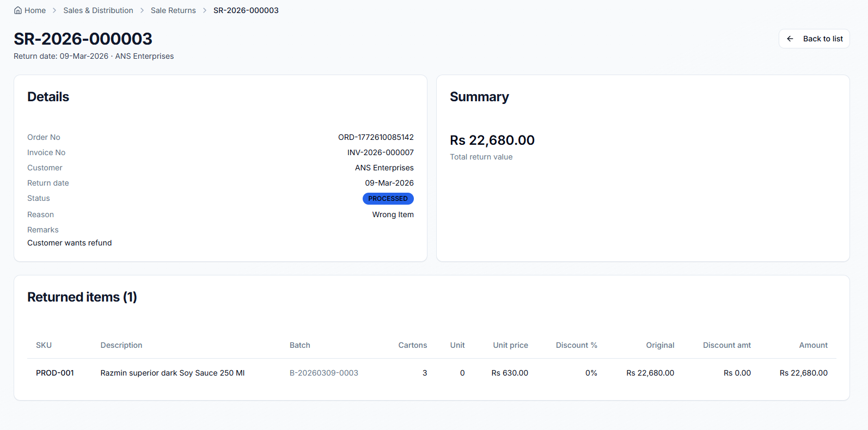Click order number ORD-1772610085142
Image resolution: width=868 pixels, height=430 pixels.
tap(376, 137)
